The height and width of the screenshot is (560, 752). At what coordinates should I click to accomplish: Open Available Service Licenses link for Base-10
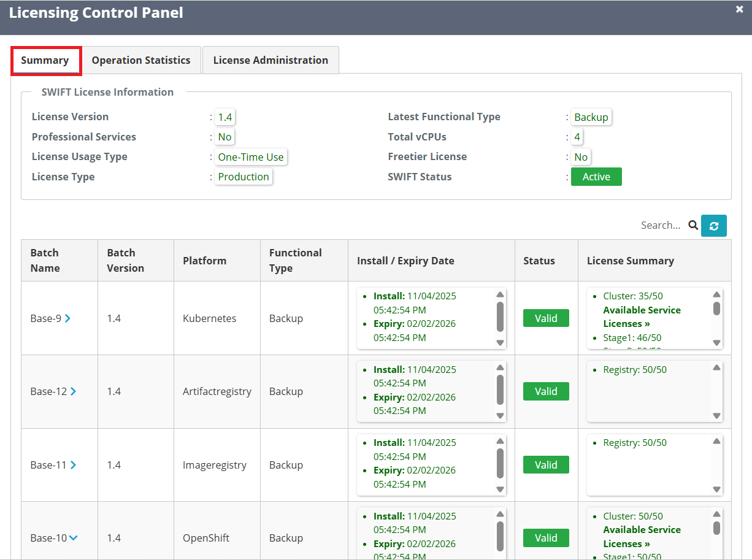[x=642, y=537]
